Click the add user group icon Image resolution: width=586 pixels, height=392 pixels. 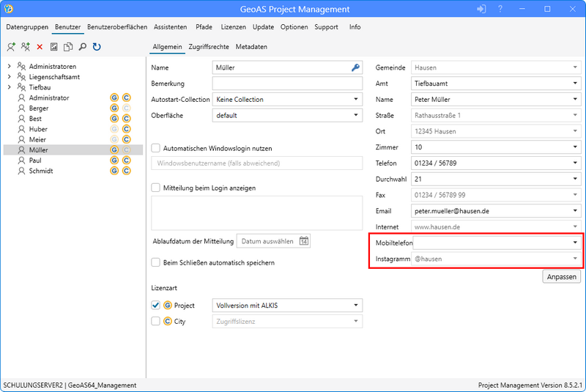pos(26,47)
